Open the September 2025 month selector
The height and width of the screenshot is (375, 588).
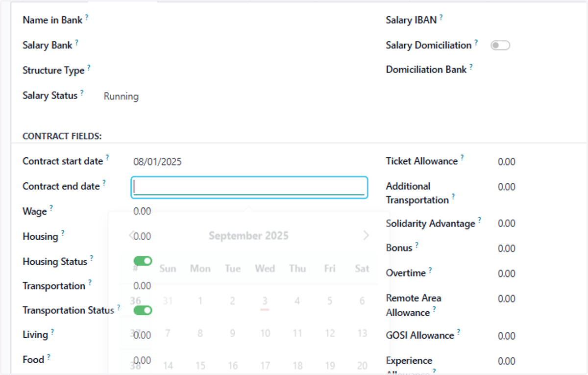[x=248, y=236]
